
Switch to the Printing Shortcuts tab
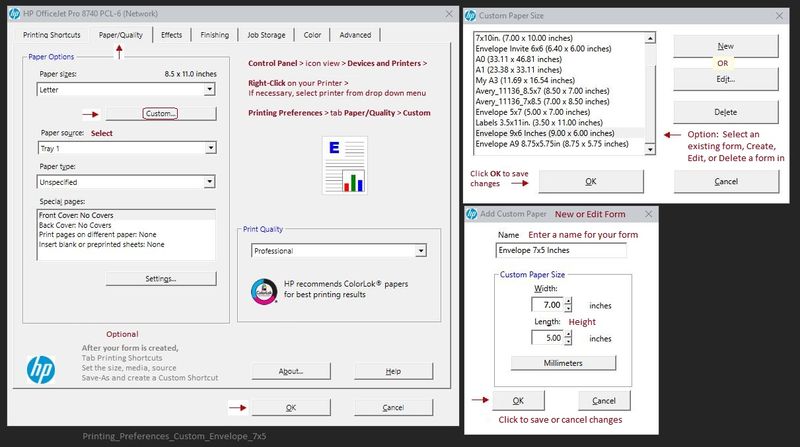tap(52, 35)
